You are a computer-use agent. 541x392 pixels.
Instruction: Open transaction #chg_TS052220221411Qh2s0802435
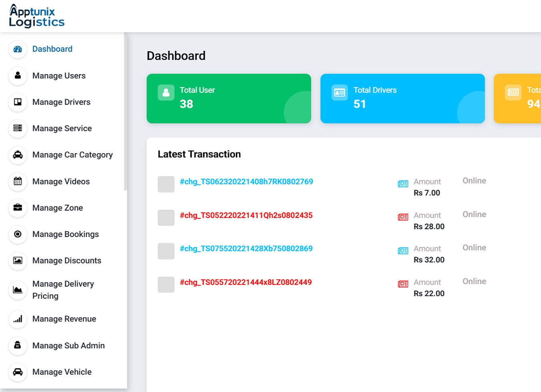coord(246,215)
